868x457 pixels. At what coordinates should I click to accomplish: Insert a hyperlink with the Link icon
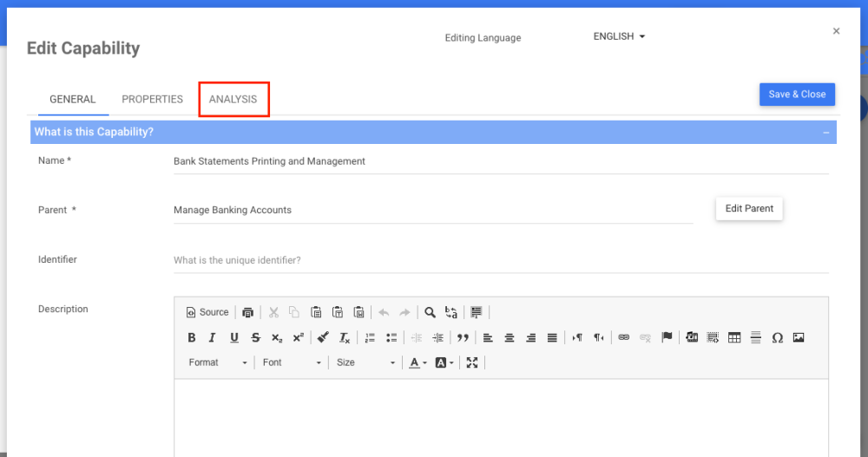[x=624, y=337]
